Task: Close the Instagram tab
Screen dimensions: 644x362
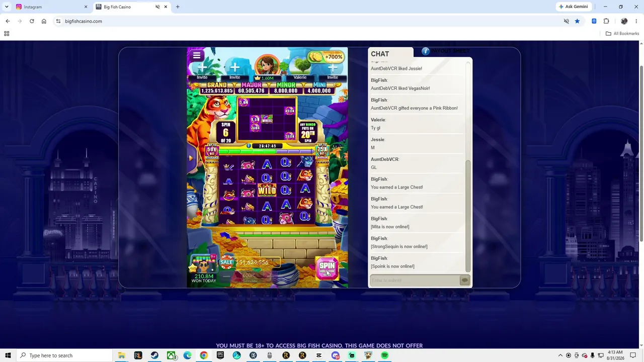Action: point(86,7)
